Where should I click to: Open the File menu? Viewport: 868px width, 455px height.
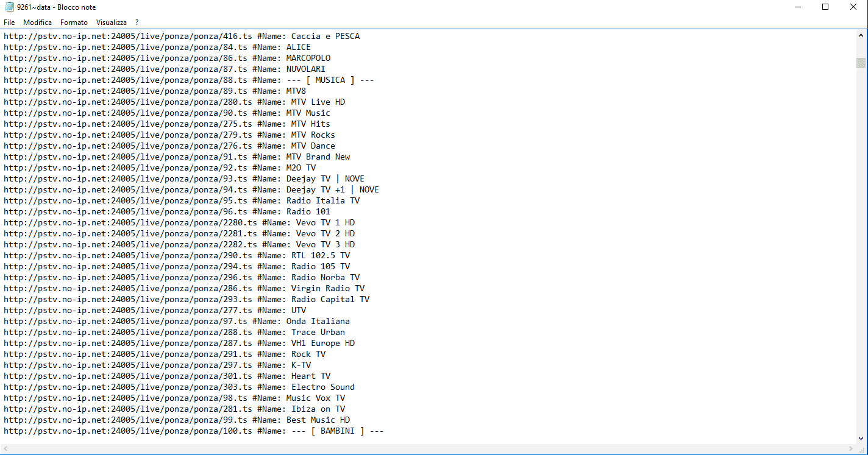[x=9, y=23]
